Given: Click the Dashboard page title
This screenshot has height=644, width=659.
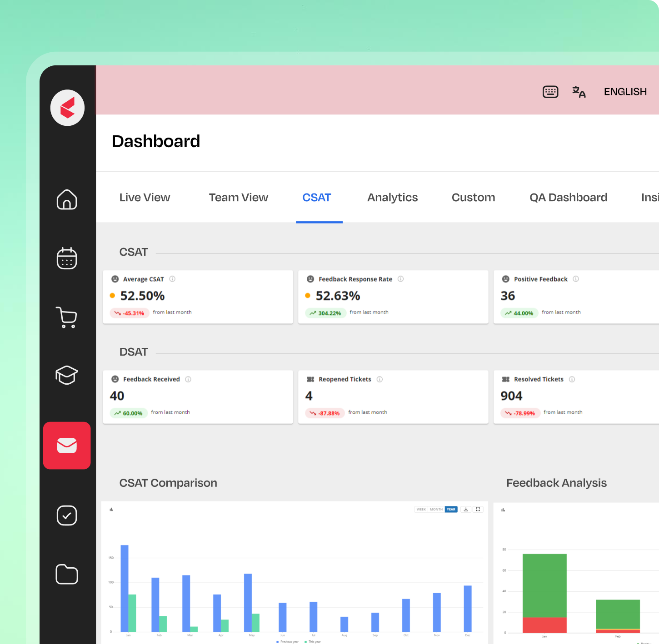Looking at the screenshot, I should coord(156,141).
